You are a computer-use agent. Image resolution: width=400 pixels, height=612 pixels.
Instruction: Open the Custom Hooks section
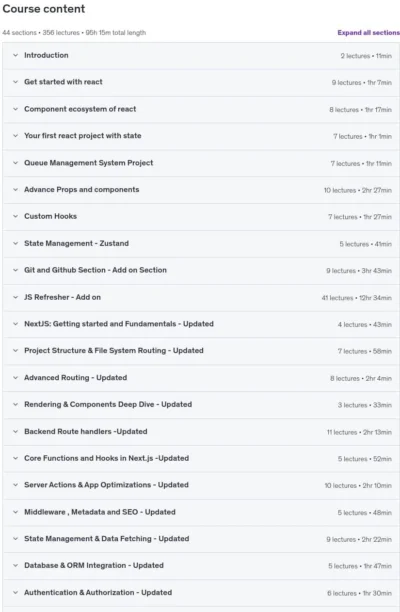pos(201,216)
